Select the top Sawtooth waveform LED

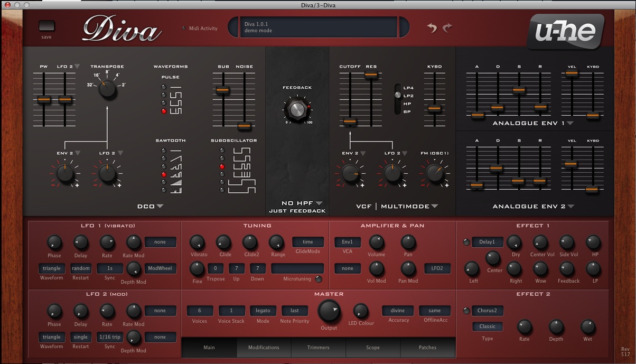click(x=164, y=151)
